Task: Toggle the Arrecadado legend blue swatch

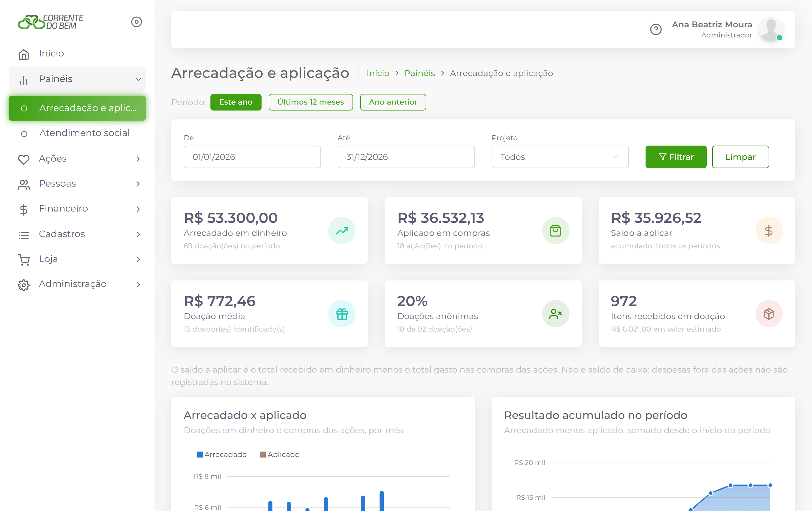Action: coord(200,454)
